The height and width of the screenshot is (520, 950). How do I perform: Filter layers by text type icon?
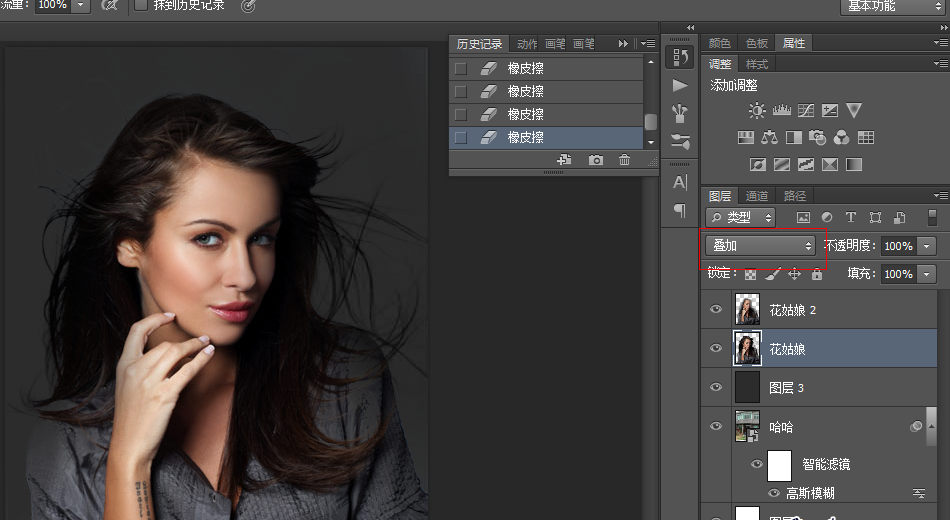point(851,217)
